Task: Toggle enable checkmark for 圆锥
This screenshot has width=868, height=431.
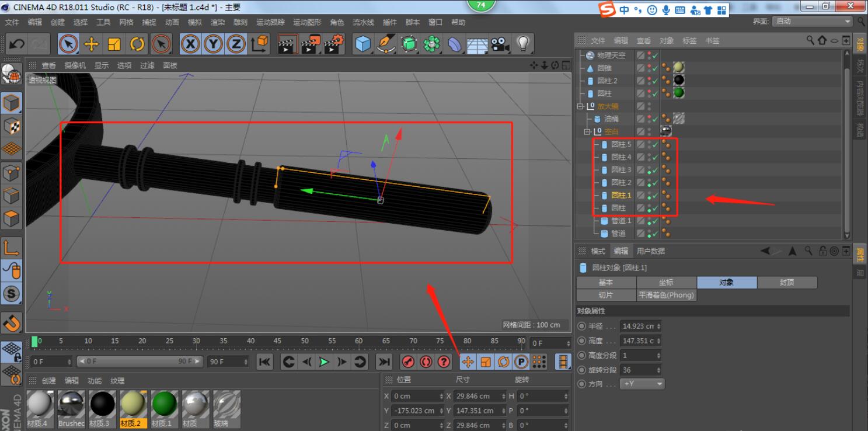Action: [656, 68]
